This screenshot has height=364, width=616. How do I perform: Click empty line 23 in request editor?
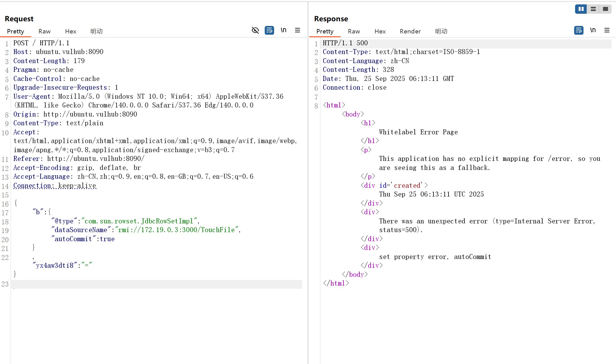click(x=156, y=284)
